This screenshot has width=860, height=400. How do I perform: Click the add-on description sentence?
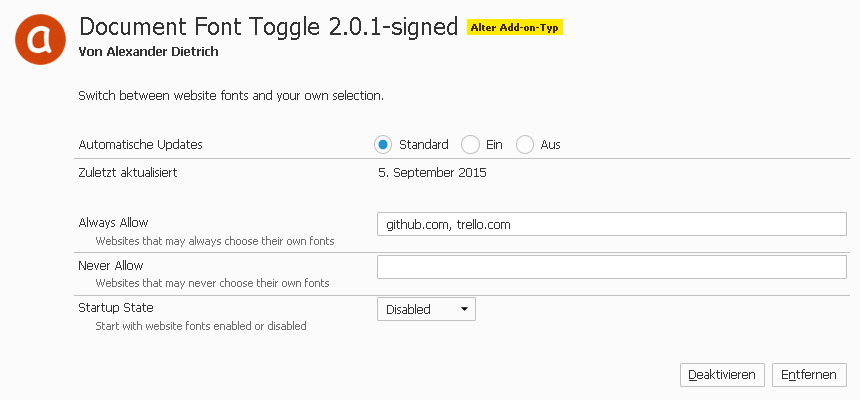point(231,96)
